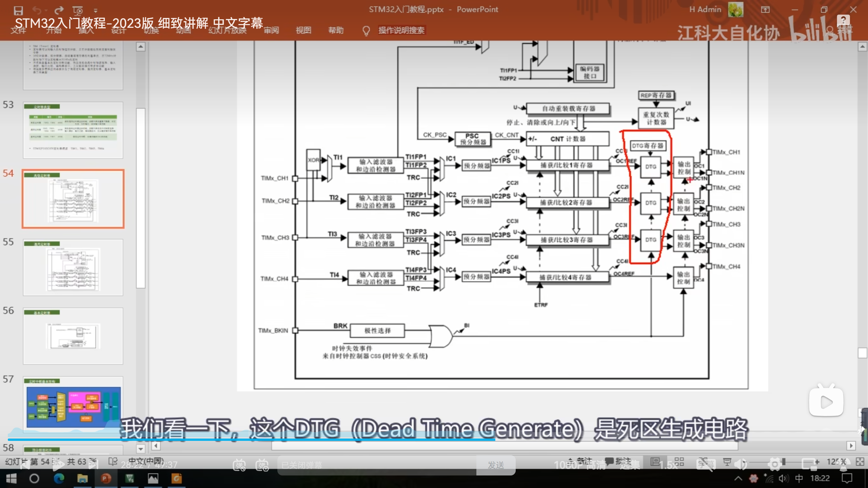Select slide 55 thumbnail
Viewport: 868px width, 488px height.
(x=73, y=267)
